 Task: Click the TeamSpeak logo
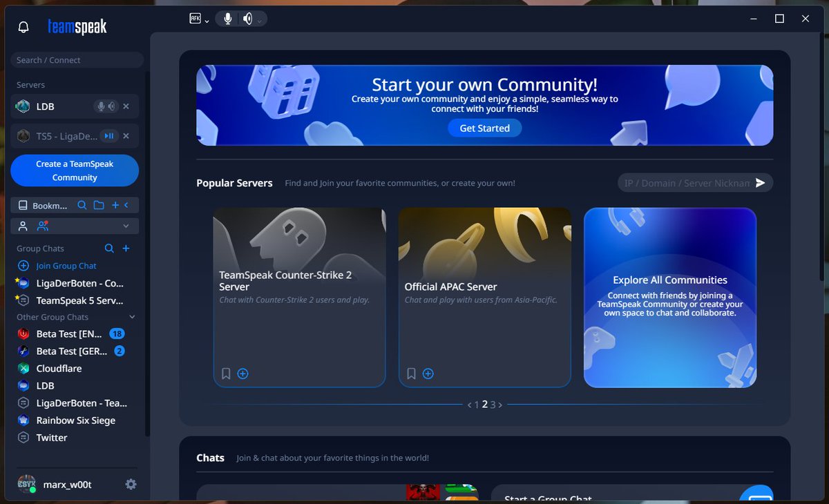point(77,27)
